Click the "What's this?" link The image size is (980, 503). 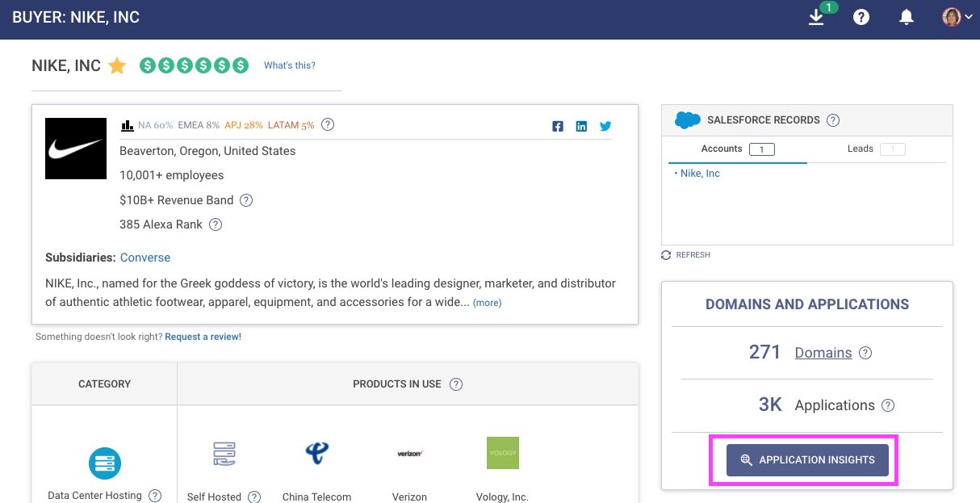(x=290, y=65)
